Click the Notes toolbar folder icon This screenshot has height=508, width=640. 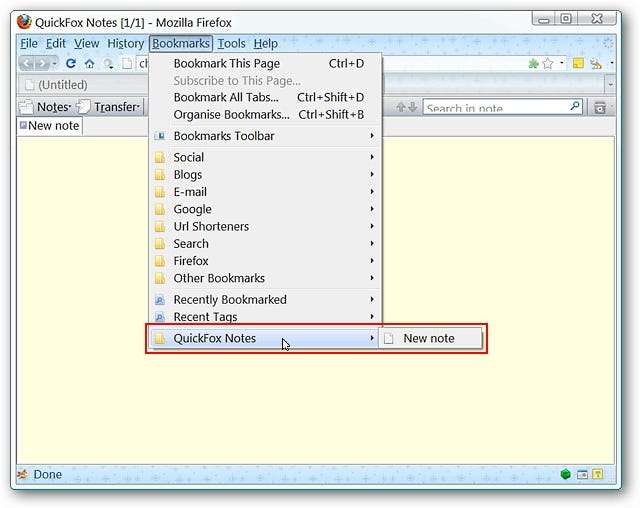tap(26, 107)
